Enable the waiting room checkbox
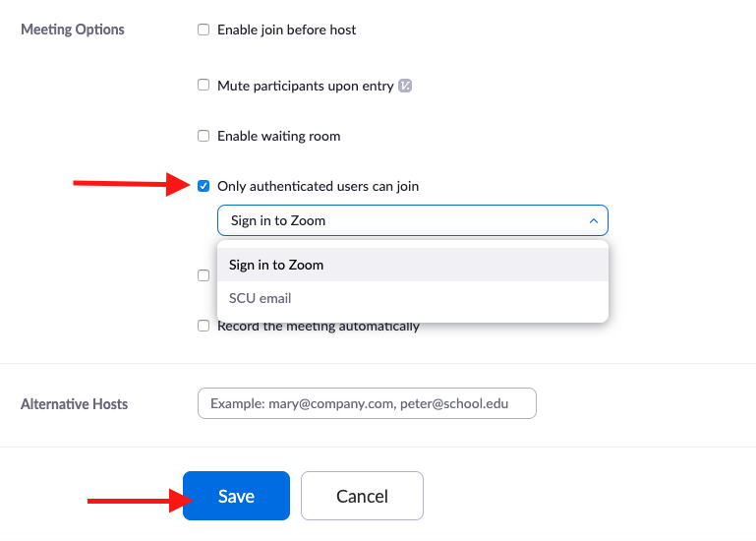Viewport: 756px width, 541px height. (204, 136)
